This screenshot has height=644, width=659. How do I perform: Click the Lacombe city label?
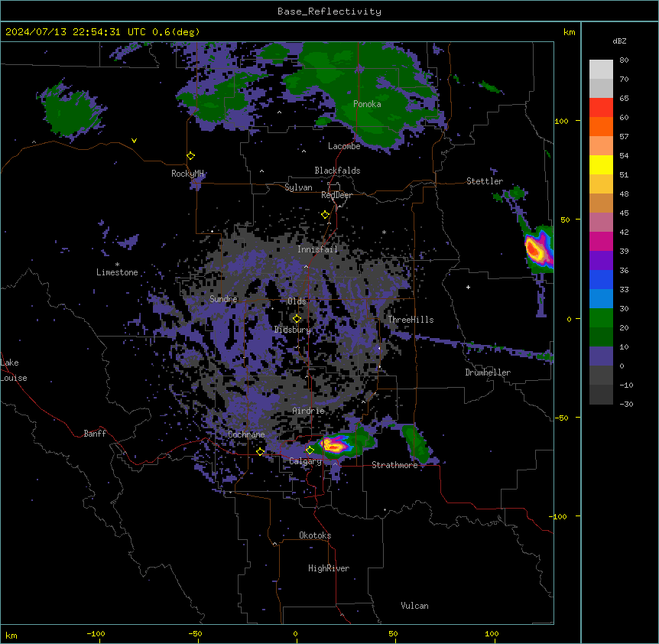344,146
